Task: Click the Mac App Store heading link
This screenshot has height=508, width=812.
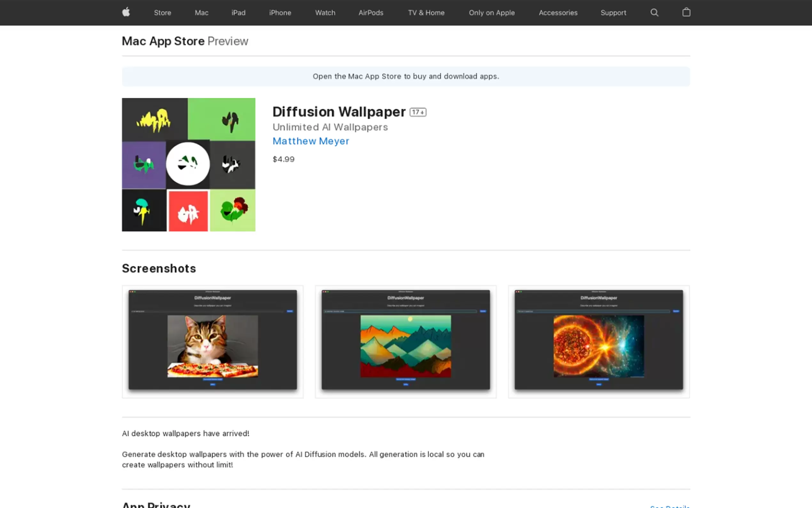Action: (163, 41)
